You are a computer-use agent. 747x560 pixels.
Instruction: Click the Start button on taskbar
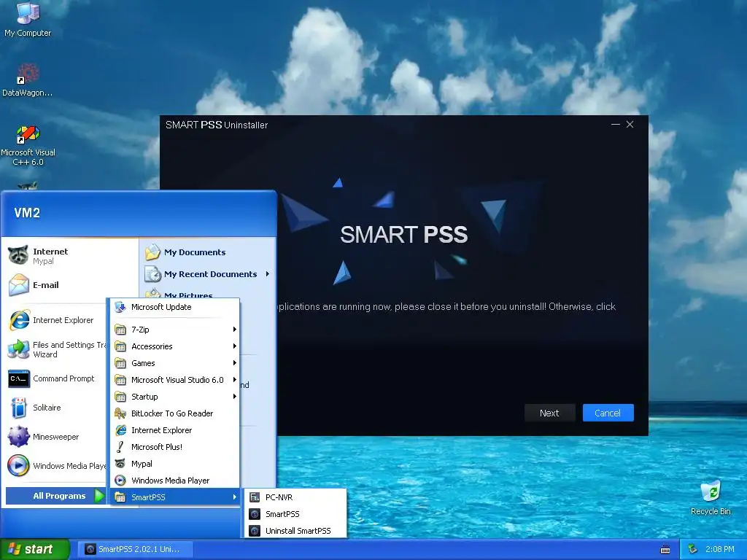coord(35,549)
